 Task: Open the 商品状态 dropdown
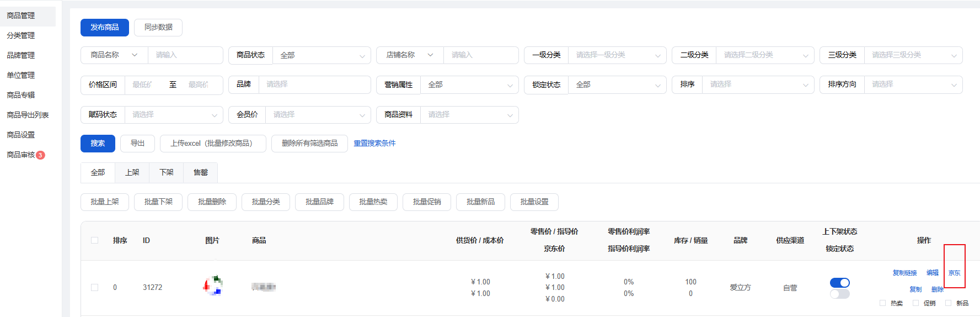click(322, 55)
